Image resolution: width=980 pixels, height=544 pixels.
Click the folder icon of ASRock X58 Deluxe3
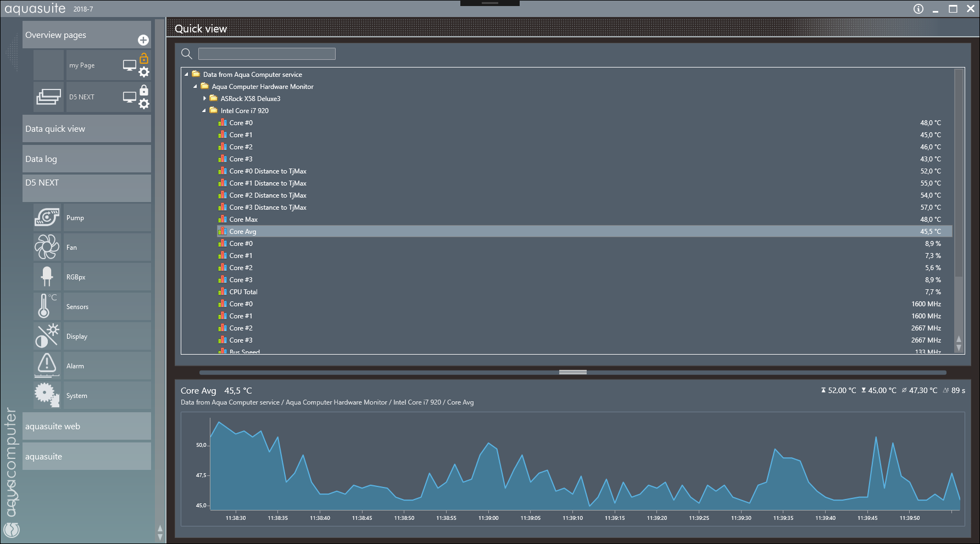tap(214, 98)
